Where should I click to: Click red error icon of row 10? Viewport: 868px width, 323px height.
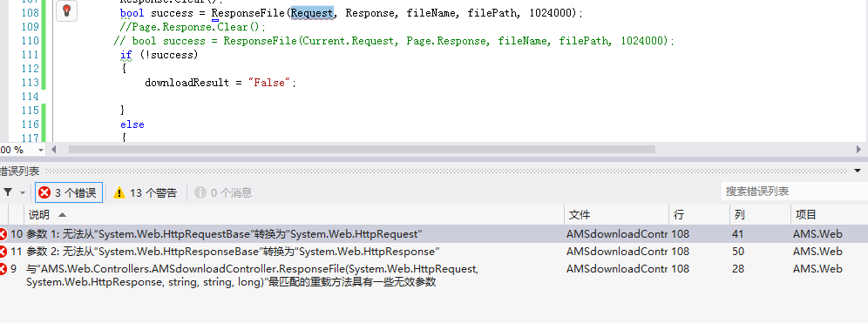3,234
